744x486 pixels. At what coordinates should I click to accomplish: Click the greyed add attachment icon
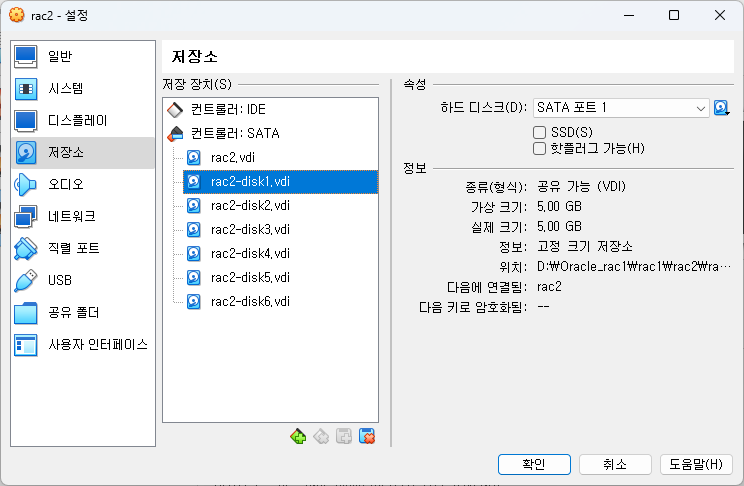pos(344,436)
